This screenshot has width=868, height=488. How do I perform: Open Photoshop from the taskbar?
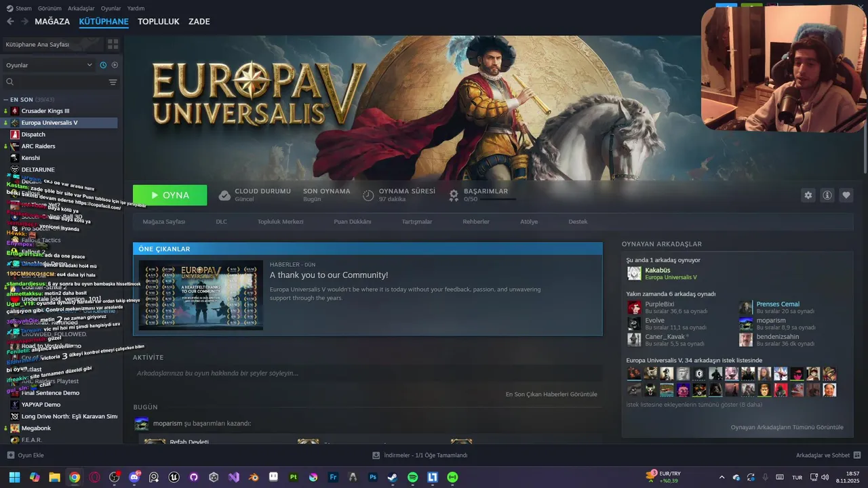pyautogui.click(x=372, y=477)
